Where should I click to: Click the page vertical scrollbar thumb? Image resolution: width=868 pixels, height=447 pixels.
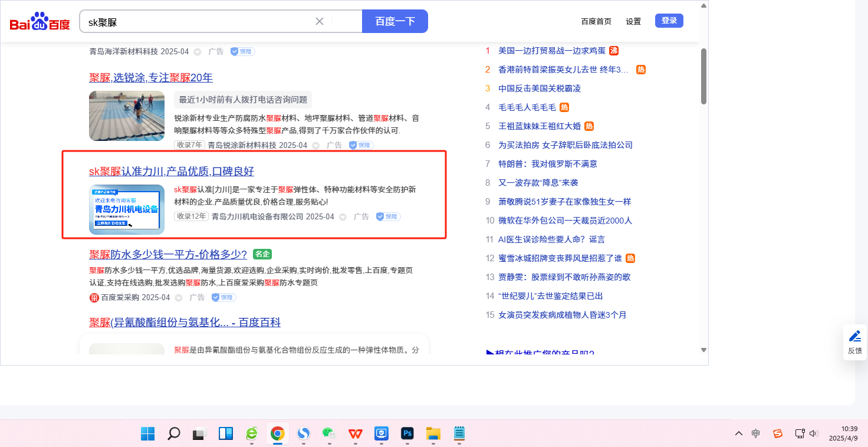click(703, 75)
